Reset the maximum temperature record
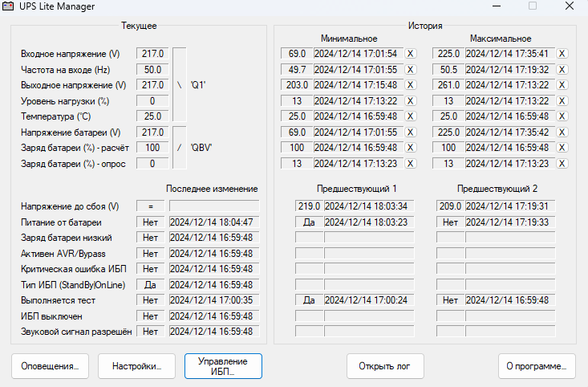This screenshot has width=588, height=387. pos(562,116)
